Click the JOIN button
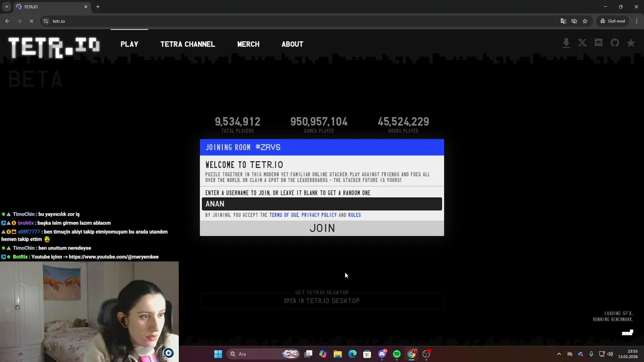The height and width of the screenshot is (362, 644). pos(322,228)
